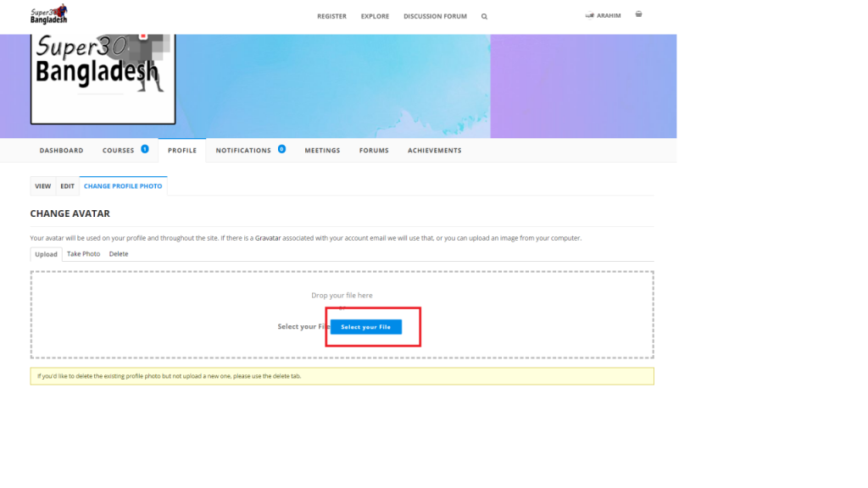The height and width of the screenshot is (488, 868).
Task: Open the Discussion Forum link
Action: pyautogui.click(x=435, y=17)
